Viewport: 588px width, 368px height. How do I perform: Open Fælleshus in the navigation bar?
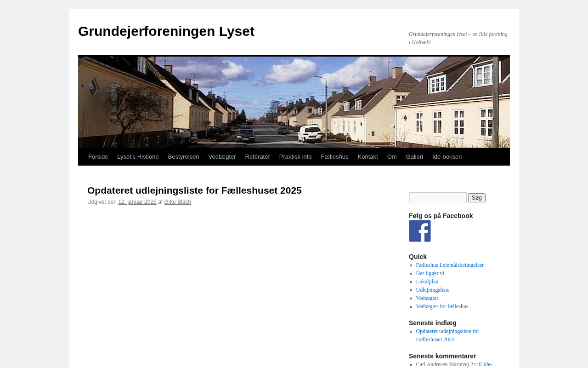pyautogui.click(x=334, y=157)
